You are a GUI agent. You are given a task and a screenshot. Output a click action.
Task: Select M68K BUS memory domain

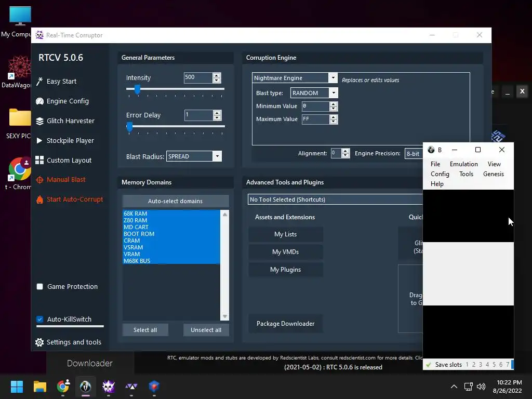pos(171,261)
